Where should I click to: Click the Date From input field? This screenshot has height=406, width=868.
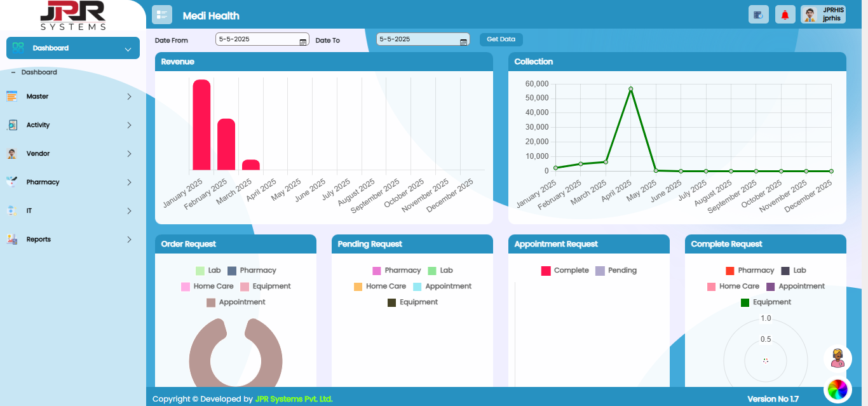pyautogui.click(x=257, y=39)
